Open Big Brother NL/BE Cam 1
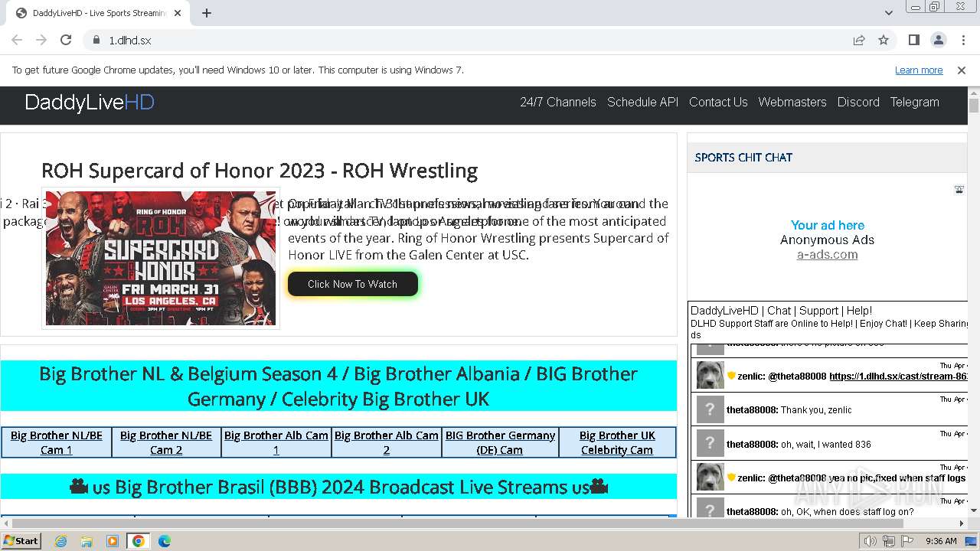This screenshot has height=551, width=980. coord(57,442)
